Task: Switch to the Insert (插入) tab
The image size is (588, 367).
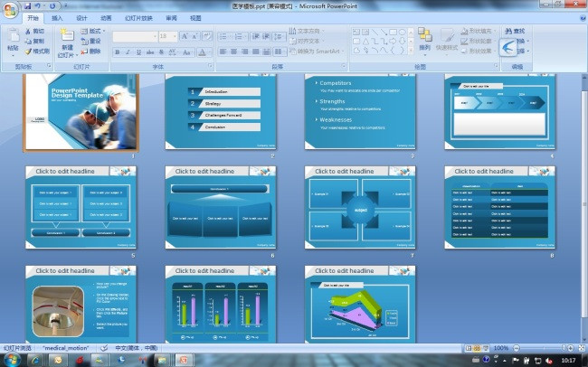Action: pyautogui.click(x=57, y=17)
